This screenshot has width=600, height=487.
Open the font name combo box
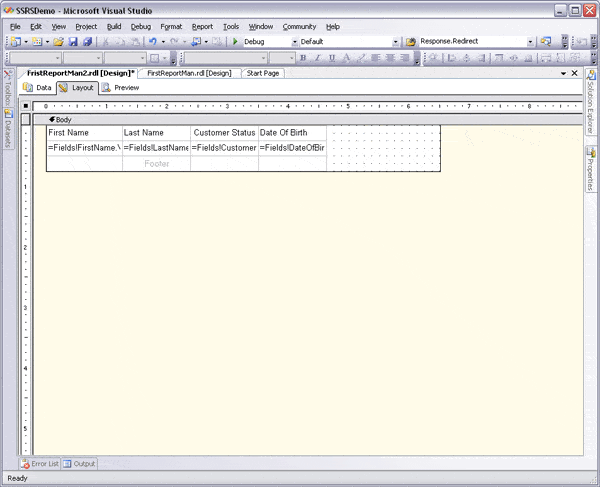click(x=224, y=58)
